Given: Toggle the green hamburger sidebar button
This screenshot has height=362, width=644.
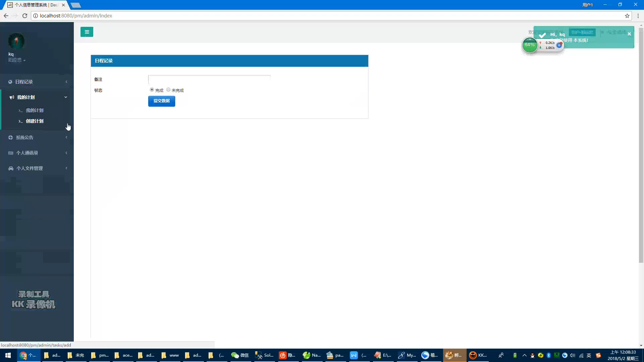Looking at the screenshot, I should 87,32.
